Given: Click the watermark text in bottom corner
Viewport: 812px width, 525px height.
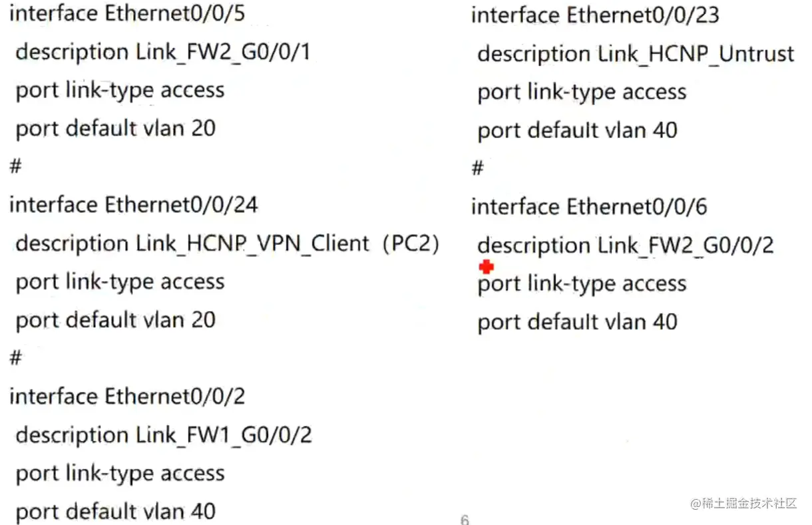Looking at the screenshot, I should (x=743, y=503).
